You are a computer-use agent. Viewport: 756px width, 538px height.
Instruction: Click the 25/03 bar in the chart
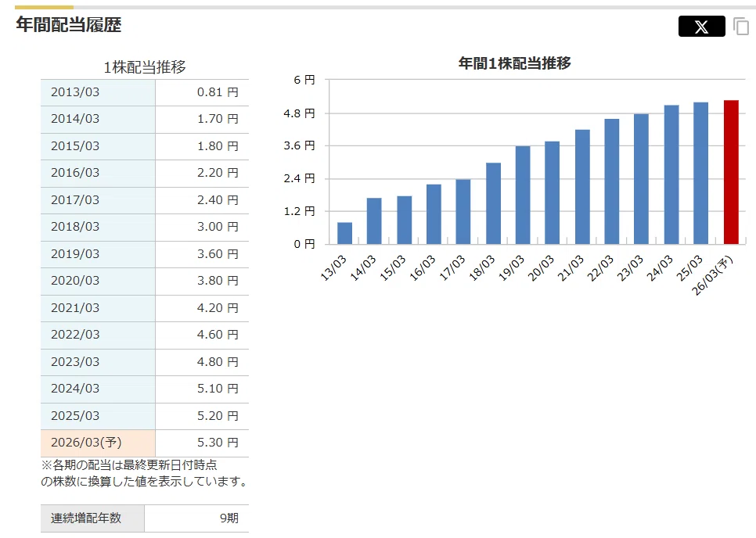pos(701,173)
